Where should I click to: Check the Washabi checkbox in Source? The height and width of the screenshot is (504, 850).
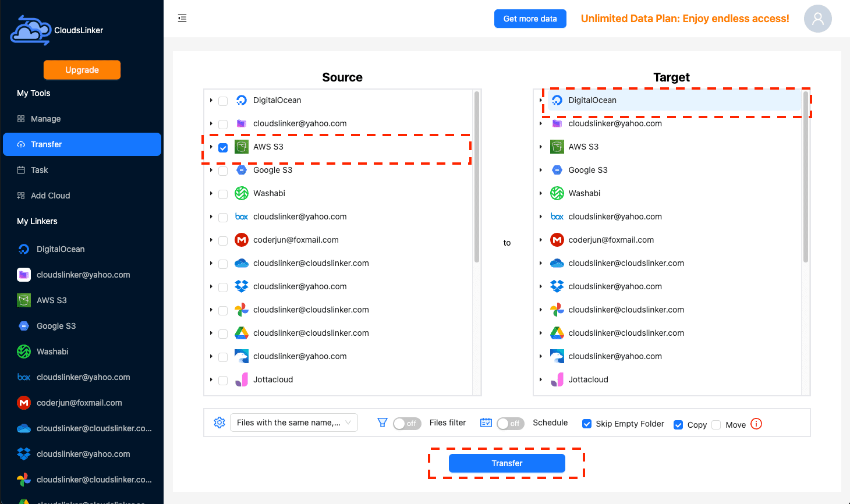[223, 194]
